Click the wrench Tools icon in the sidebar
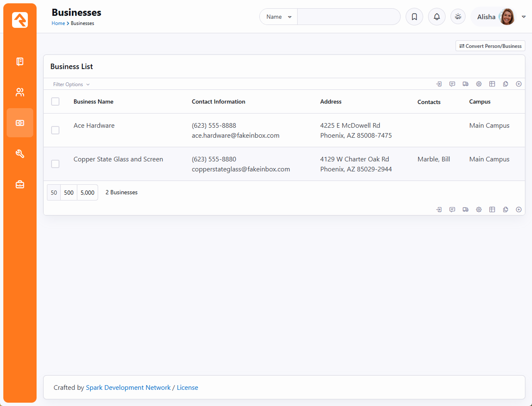The height and width of the screenshot is (406, 532). click(x=20, y=154)
